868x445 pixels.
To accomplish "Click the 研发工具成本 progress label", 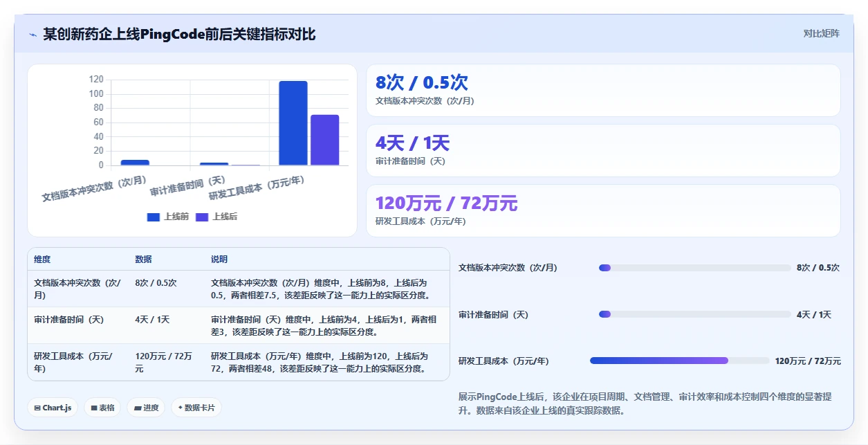I will click(x=504, y=361).
